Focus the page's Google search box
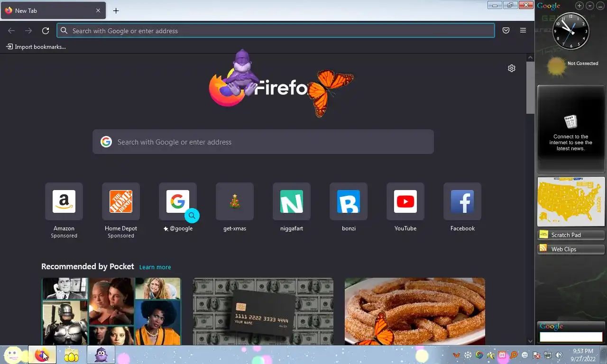The width and height of the screenshot is (607, 364). 263,142
